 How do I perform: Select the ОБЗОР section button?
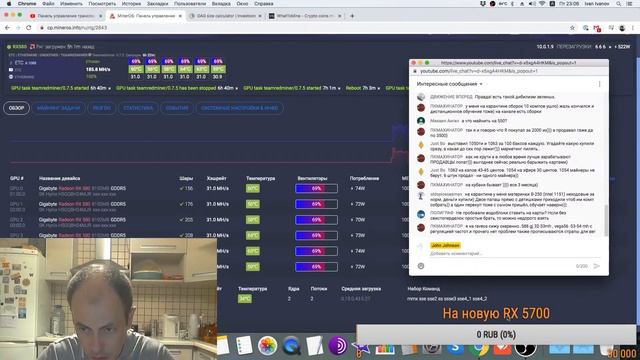click(17, 108)
